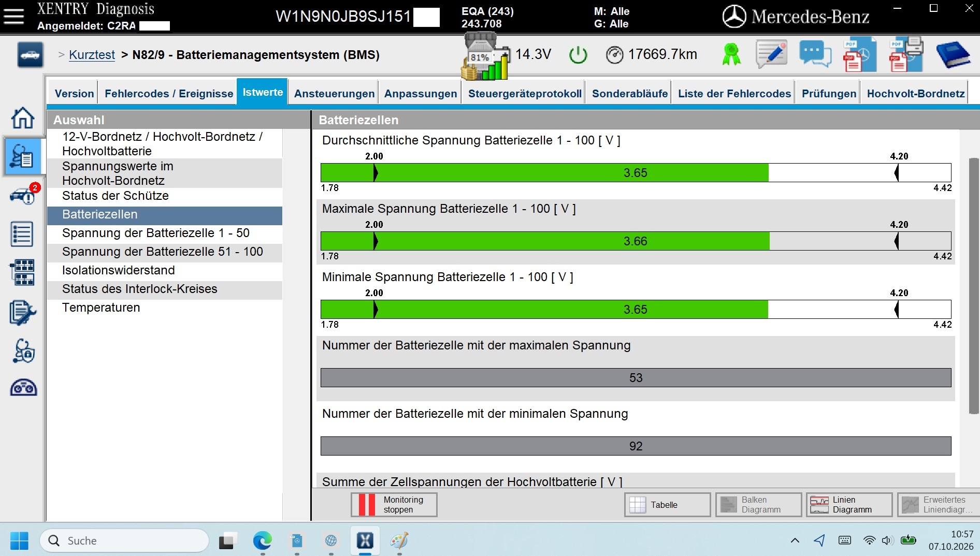Open the Liste der Fehlercodes tab
Image resolution: width=980 pixels, height=556 pixels.
[x=734, y=94]
